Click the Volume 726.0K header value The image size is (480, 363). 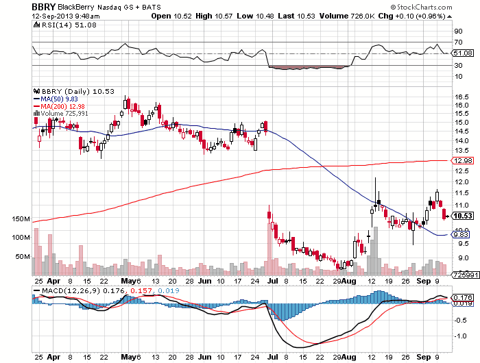point(346,16)
